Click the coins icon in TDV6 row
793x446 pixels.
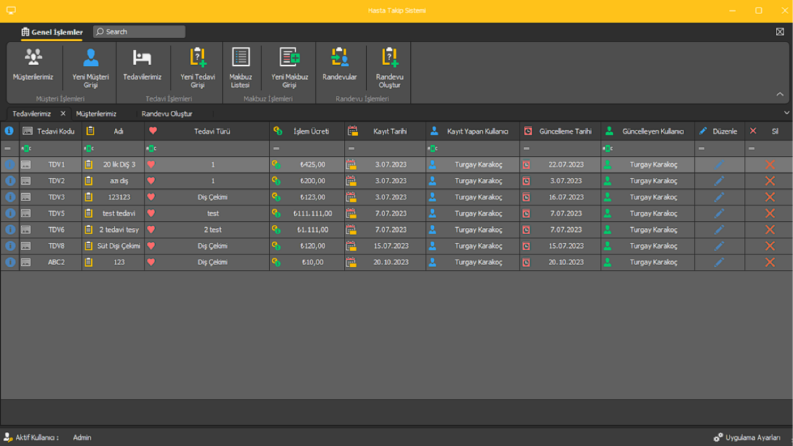[x=276, y=230]
